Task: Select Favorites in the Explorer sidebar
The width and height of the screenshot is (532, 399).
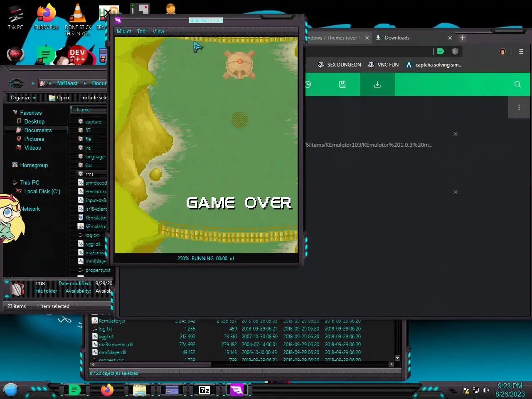Action: 31,113
